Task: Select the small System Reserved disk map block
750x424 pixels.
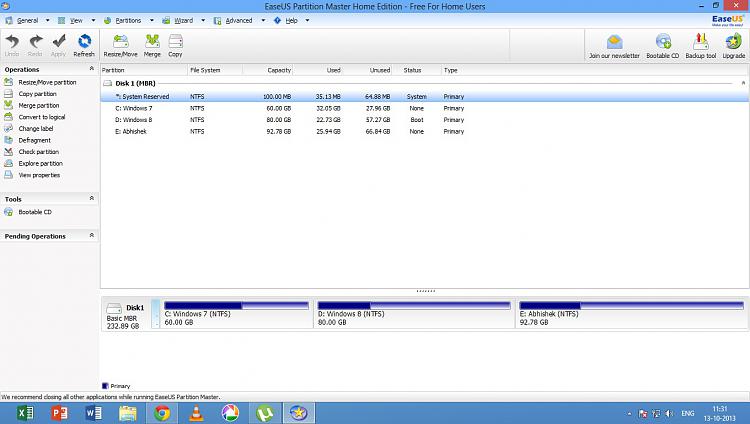Action: [155, 314]
